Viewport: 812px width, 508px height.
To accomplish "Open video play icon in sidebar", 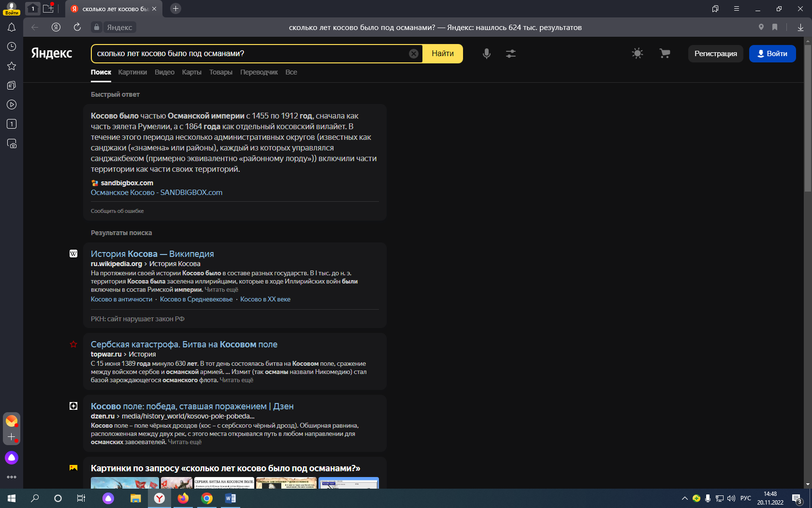I will [12, 105].
